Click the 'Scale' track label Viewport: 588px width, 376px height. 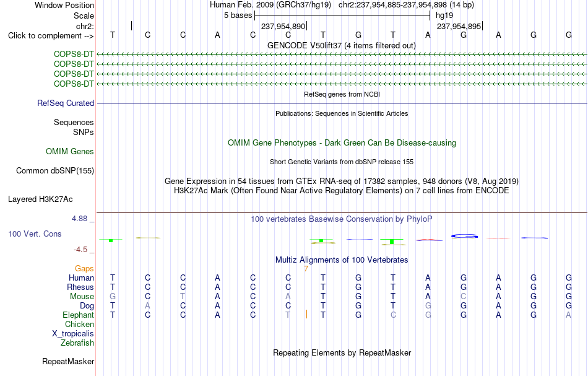point(84,15)
